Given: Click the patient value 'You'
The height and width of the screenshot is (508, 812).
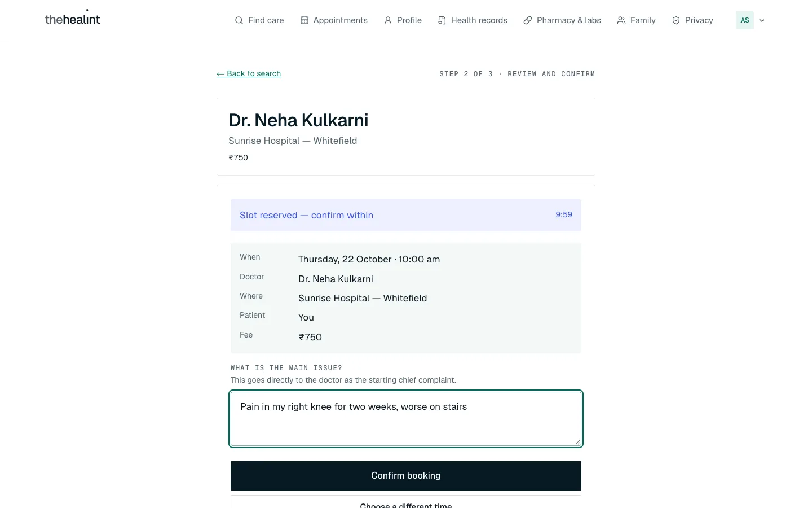Looking at the screenshot, I should pyautogui.click(x=306, y=317).
